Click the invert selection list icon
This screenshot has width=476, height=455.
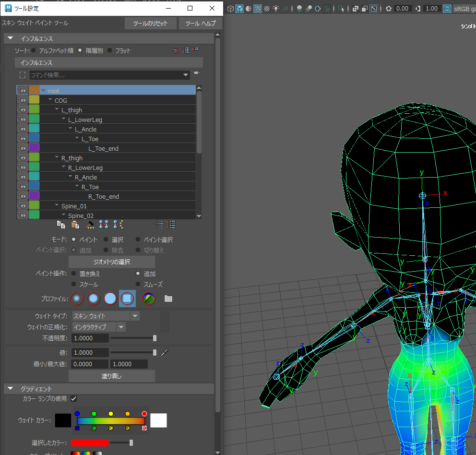pos(171,225)
